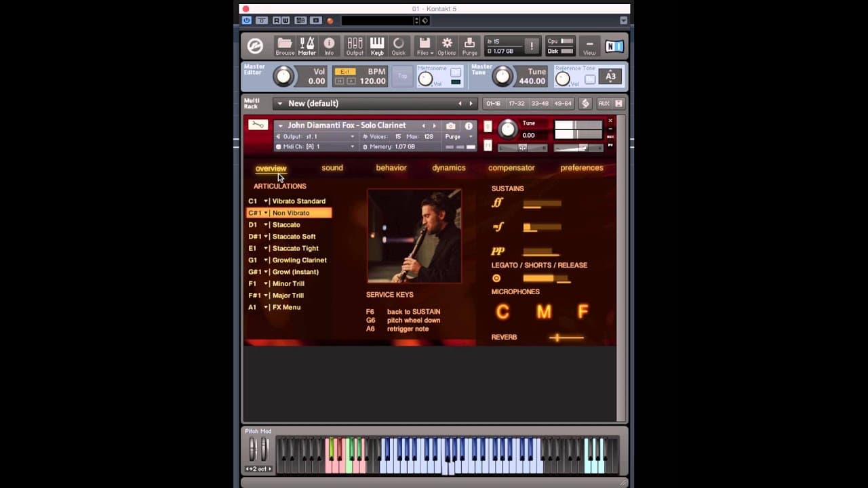This screenshot has width=868, height=488.
Task: Select the C close microphone
Action: click(502, 312)
